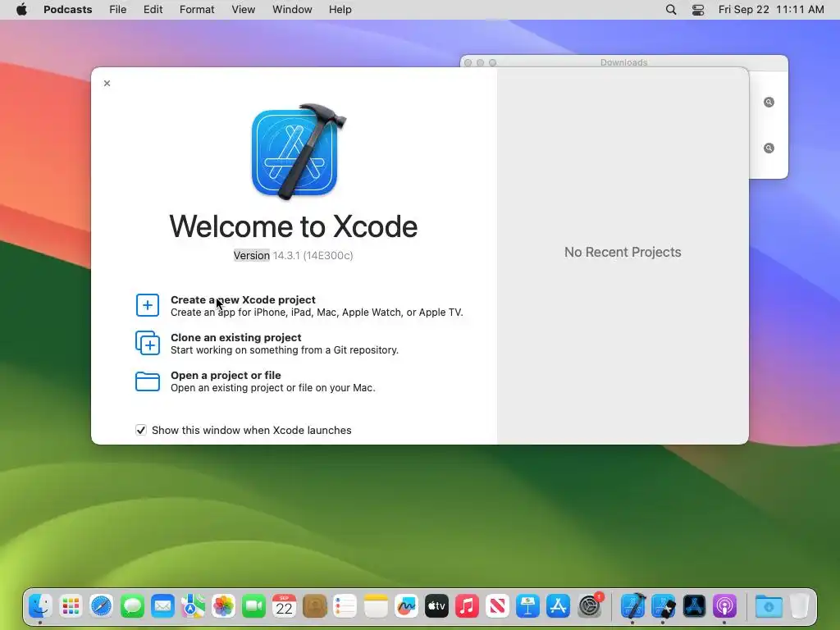The height and width of the screenshot is (630, 840).
Task: Click the Open a project or file folder icon
Action: click(148, 381)
